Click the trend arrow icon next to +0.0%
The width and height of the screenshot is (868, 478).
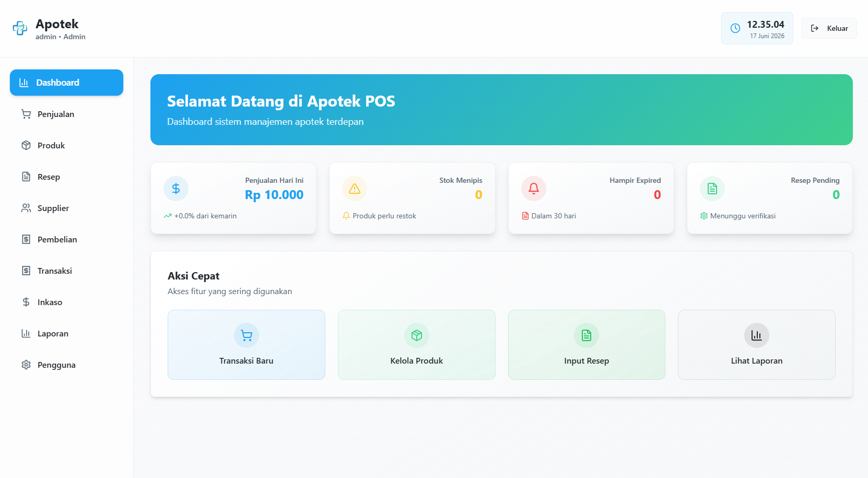click(x=168, y=216)
